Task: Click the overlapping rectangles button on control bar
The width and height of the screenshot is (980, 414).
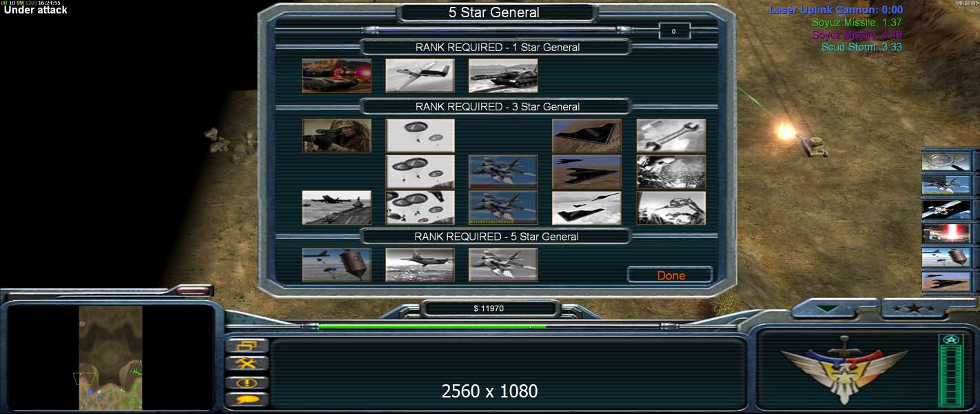Action: coord(247,346)
